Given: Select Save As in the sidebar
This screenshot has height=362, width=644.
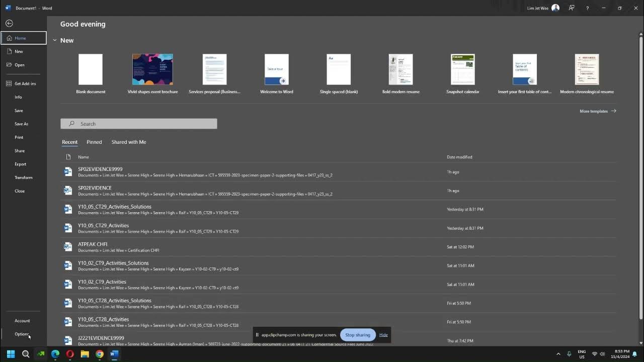Looking at the screenshot, I should [x=24, y=124].
